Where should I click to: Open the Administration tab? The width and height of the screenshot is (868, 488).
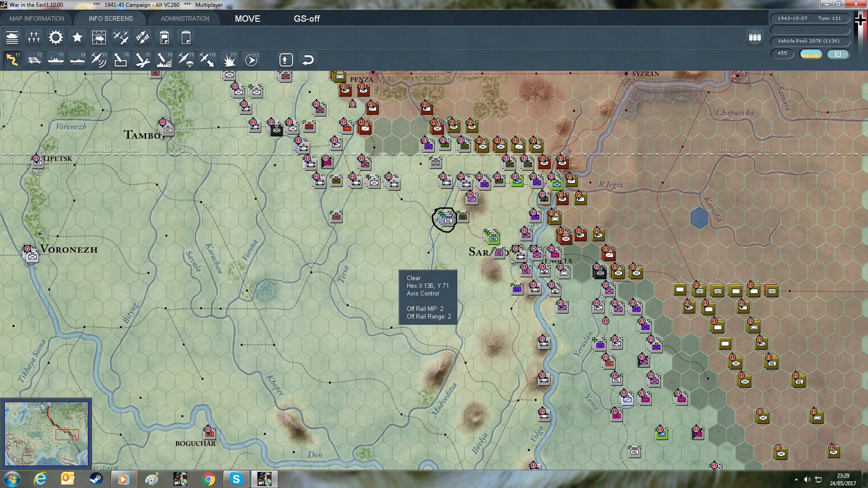click(x=185, y=19)
